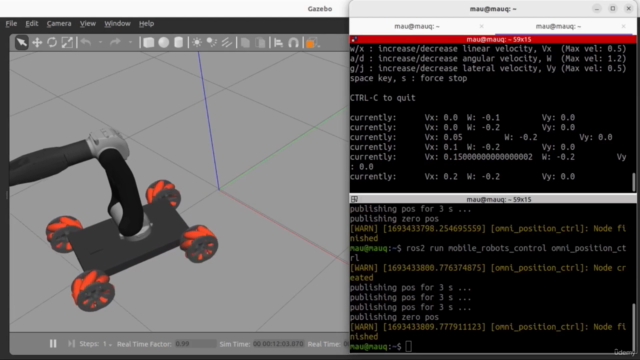Click the Real Time Factor value field
Screen dimensions: 640x360
coord(195,344)
